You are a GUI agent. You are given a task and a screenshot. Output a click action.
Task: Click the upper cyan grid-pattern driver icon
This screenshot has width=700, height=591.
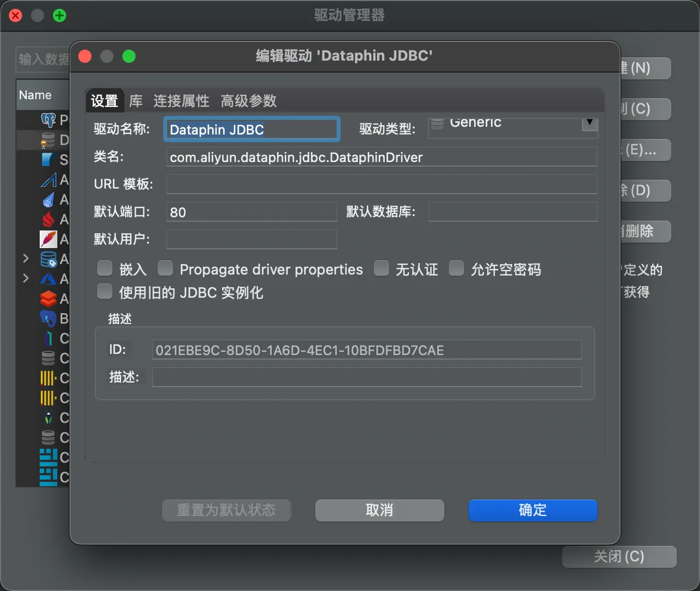pos(49,457)
